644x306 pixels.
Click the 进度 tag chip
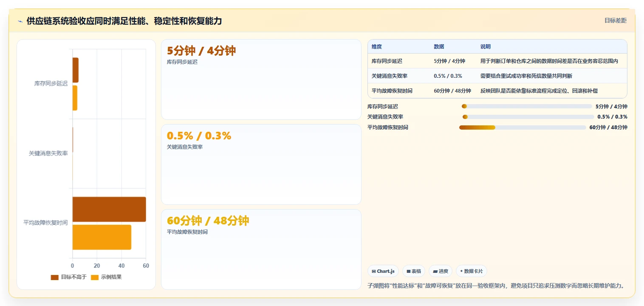440,271
